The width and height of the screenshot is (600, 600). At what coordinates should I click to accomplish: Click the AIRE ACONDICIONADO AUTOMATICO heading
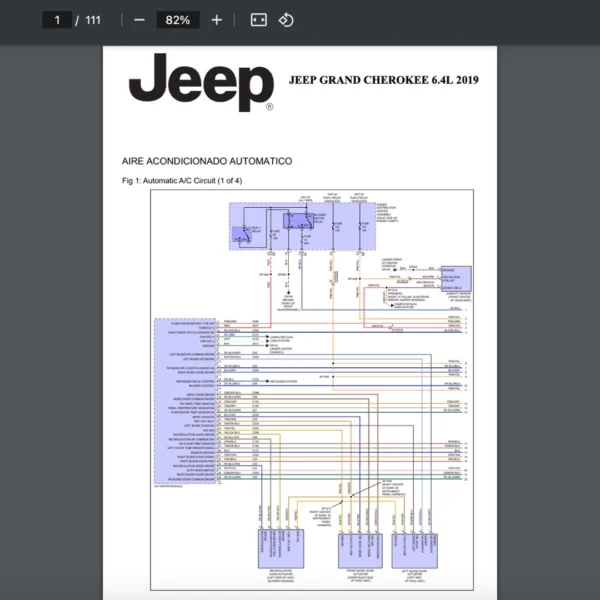coord(206,160)
